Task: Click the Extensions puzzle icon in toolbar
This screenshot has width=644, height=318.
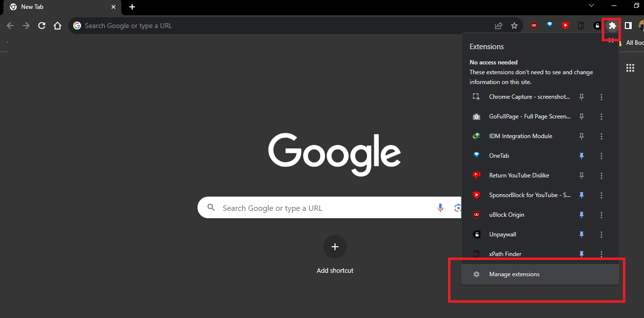Action: [x=612, y=26]
